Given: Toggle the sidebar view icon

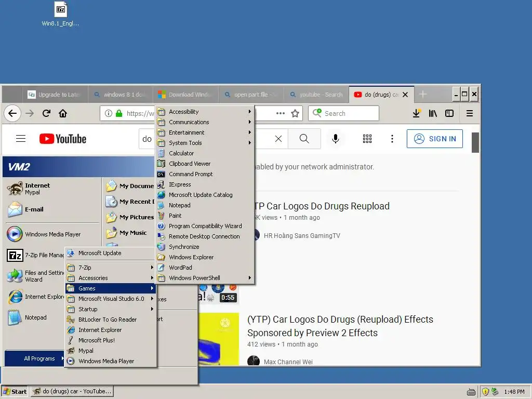Looking at the screenshot, I should click(449, 113).
